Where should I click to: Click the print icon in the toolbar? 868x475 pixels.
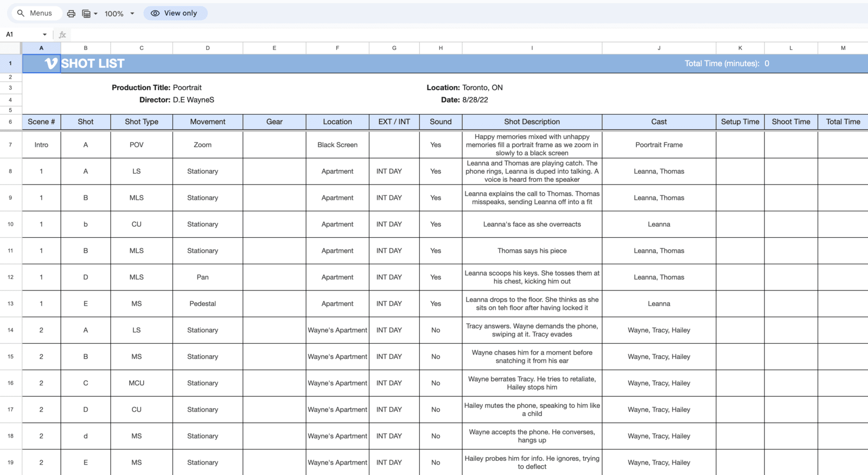coord(71,14)
